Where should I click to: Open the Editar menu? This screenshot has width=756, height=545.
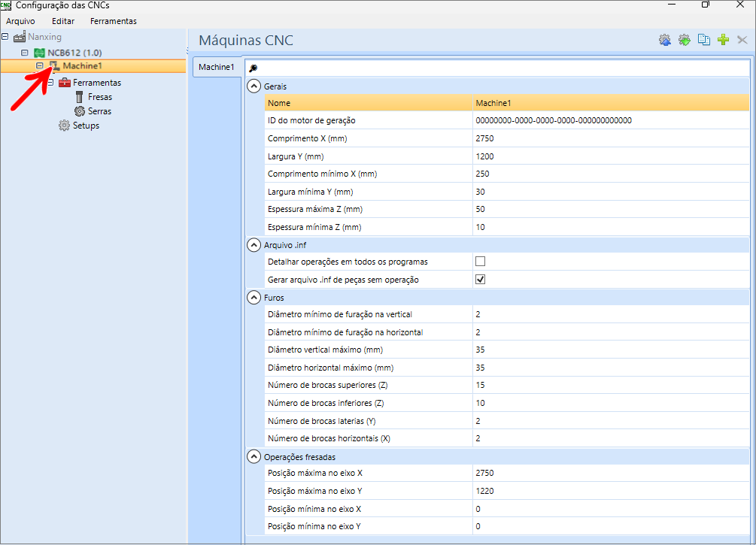pyautogui.click(x=63, y=21)
